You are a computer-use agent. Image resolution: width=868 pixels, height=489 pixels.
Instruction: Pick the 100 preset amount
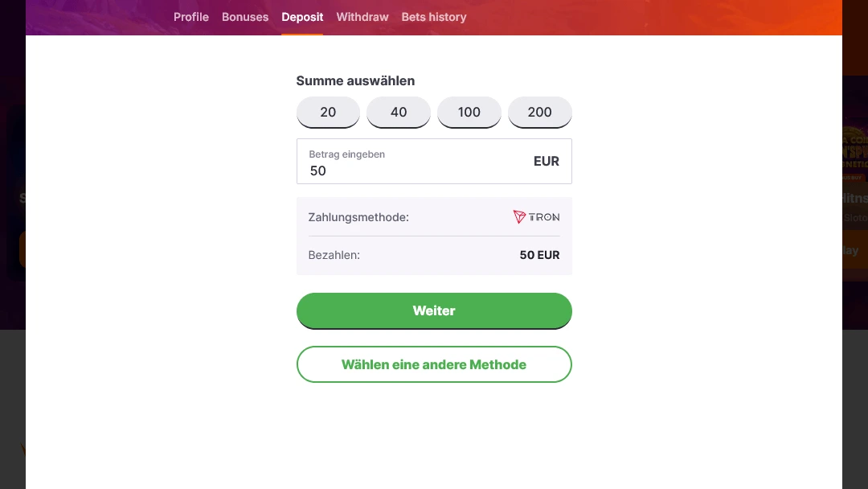pyautogui.click(x=469, y=112)
